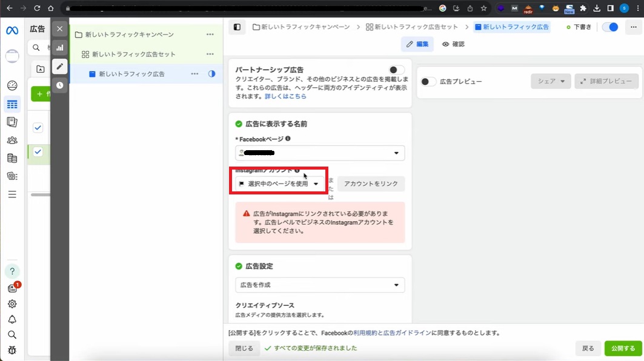Toggle the 下書き status switch

click(610, 27)
